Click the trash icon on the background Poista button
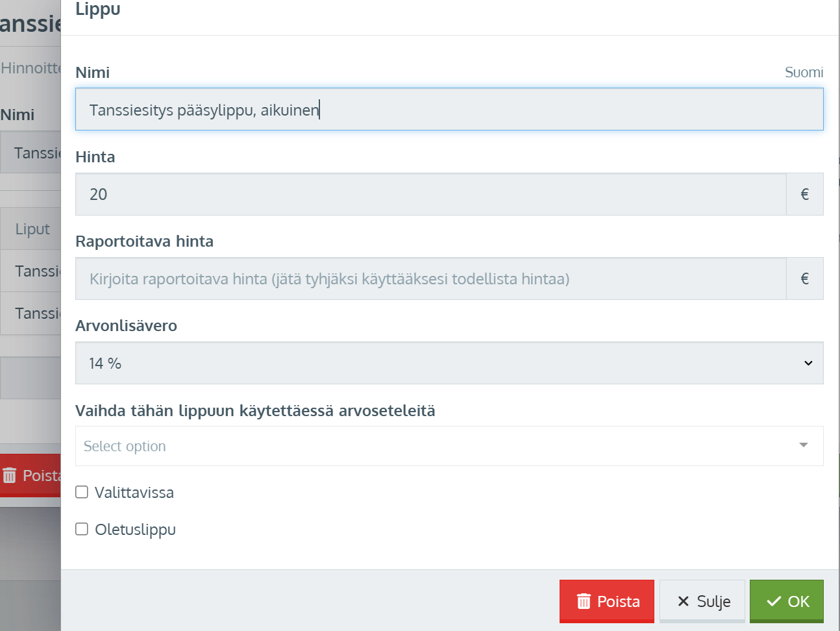 click(x=9, y=476)
